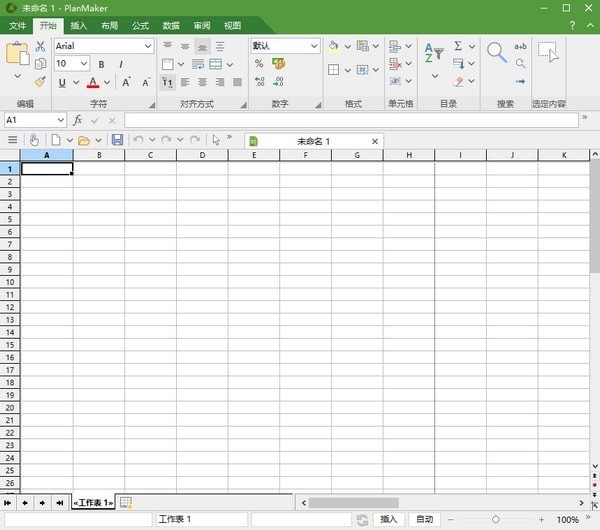Screen dimensions: 600x530
Task: Click the format painter brush icon
Action: 40,82
